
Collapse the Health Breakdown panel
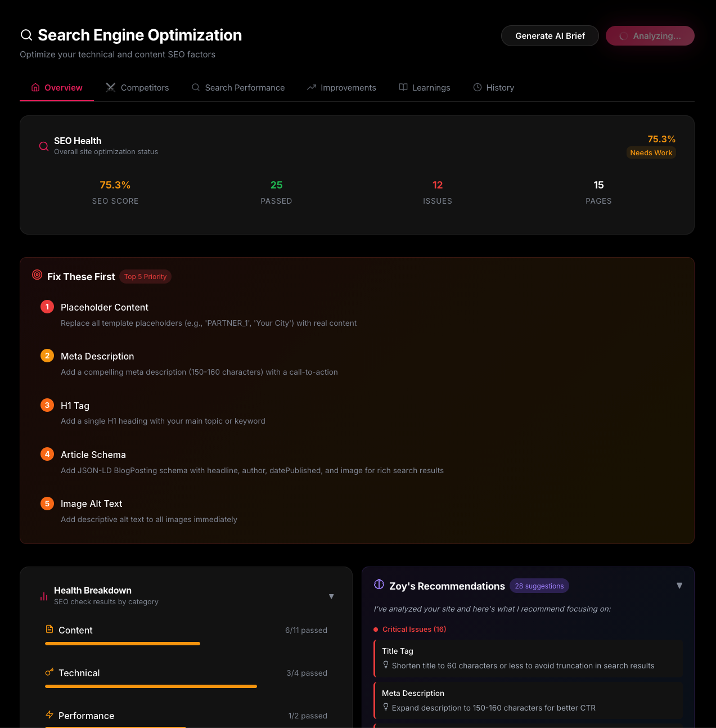[331, 596]
